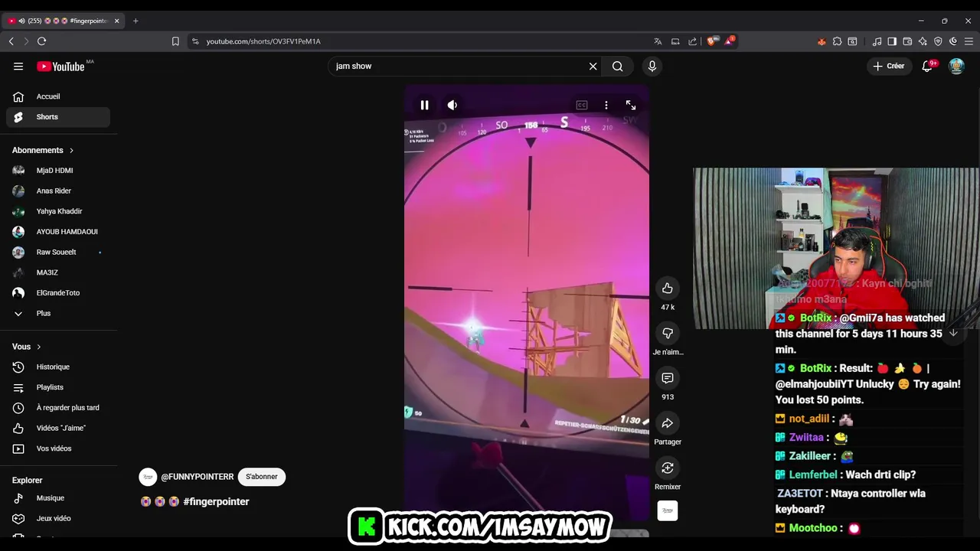Open the Brave Rewards triangle icon

(x=729, y=41)
